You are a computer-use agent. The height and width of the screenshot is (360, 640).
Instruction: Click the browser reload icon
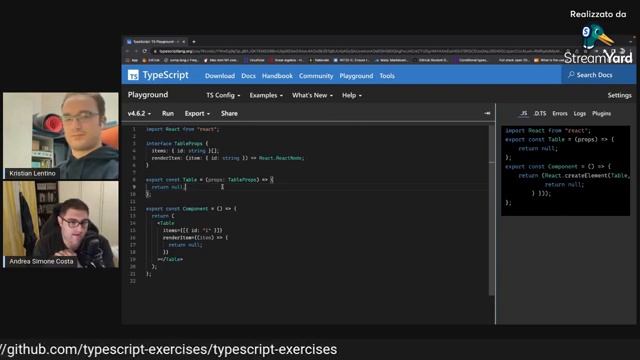pyautogui.click(x=144, y=51)
